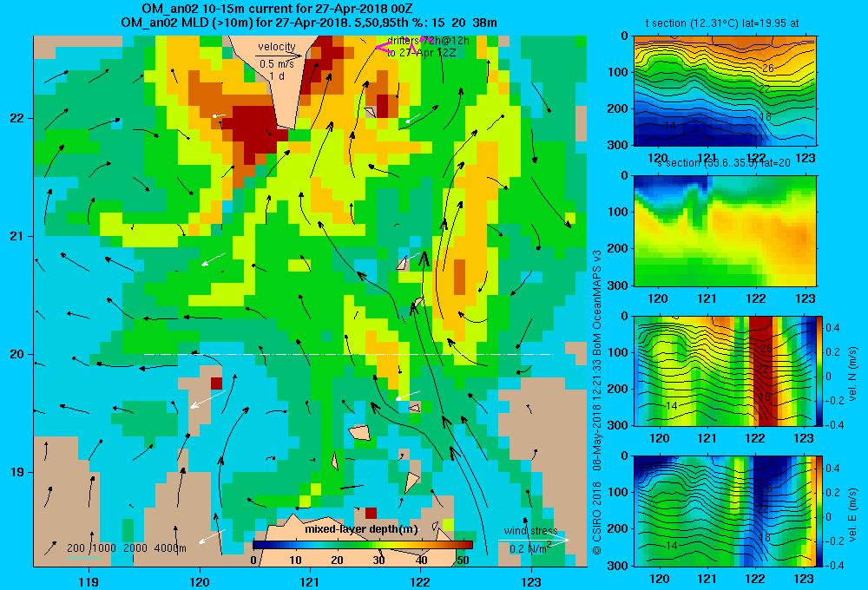Click the black velocity scale arrow in legend
The image size is (868, 590).
coord(279,56)
